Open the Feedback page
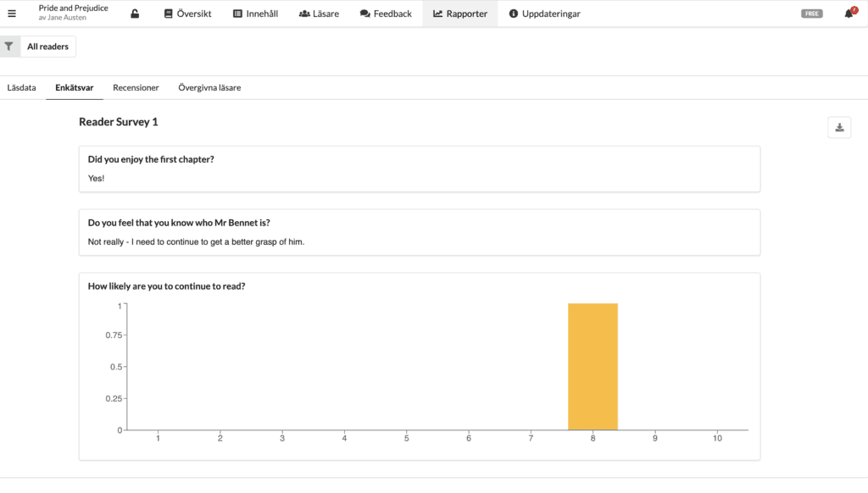868x493 pixels. (x=386, y=14)
